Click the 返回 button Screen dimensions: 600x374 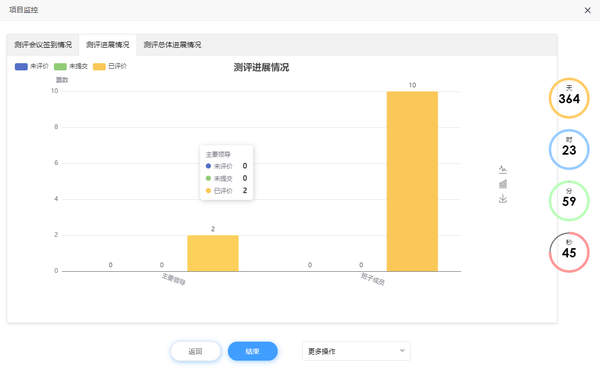coord(196,351)
